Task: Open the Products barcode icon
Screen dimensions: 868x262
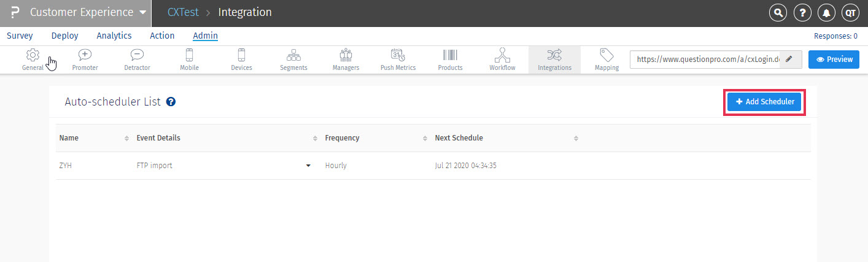Action: click(450, 55)
